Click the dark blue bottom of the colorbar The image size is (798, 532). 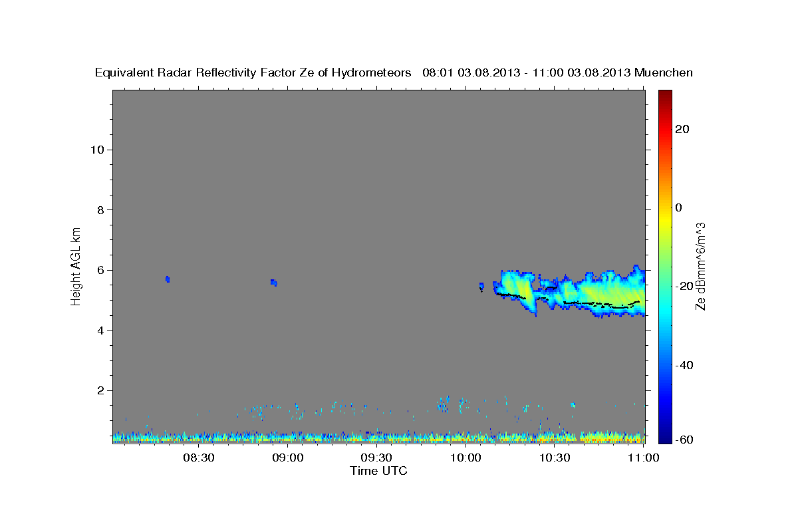(665, 439)
